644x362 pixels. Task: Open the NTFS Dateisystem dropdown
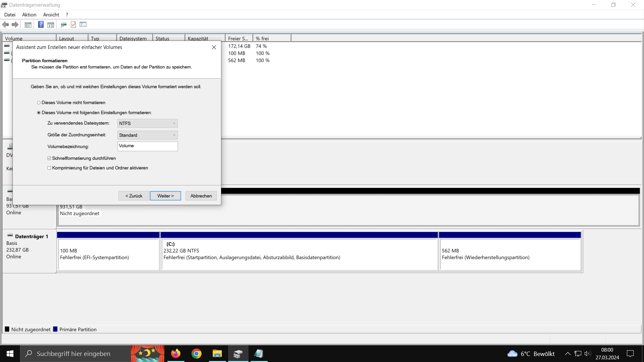tap(147, 123)
